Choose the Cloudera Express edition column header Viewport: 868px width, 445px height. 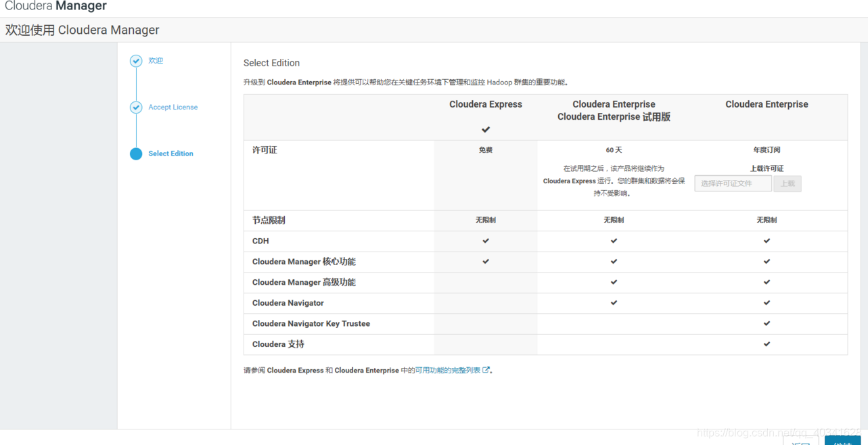tap(486, 104)
